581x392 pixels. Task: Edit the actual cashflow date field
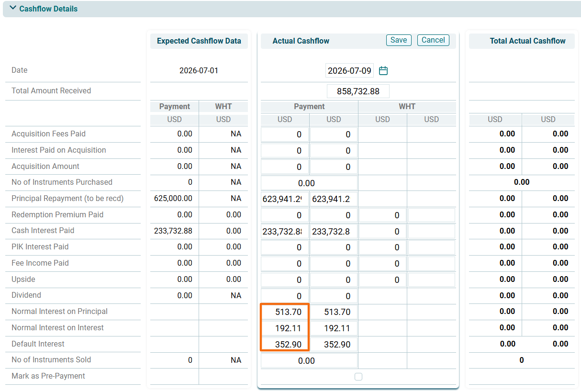(x=349, y=71)
